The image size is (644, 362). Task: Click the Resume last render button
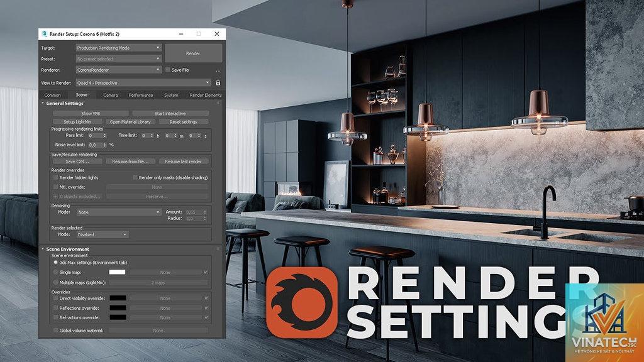(184, 162)
